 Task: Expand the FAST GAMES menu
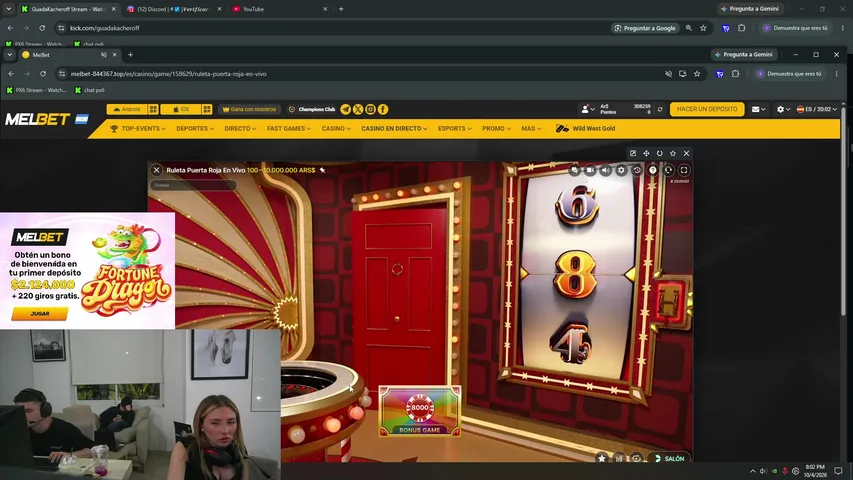288,128
